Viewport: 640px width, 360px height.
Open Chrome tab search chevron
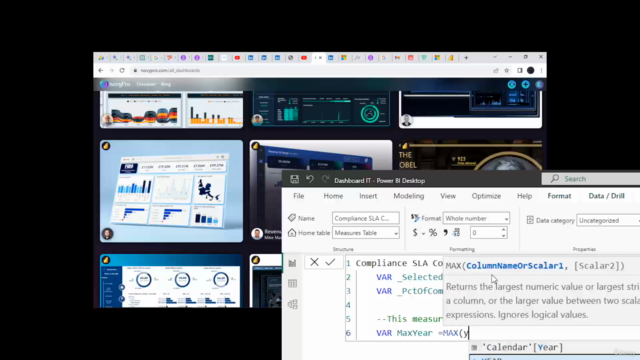pos(495,57)
